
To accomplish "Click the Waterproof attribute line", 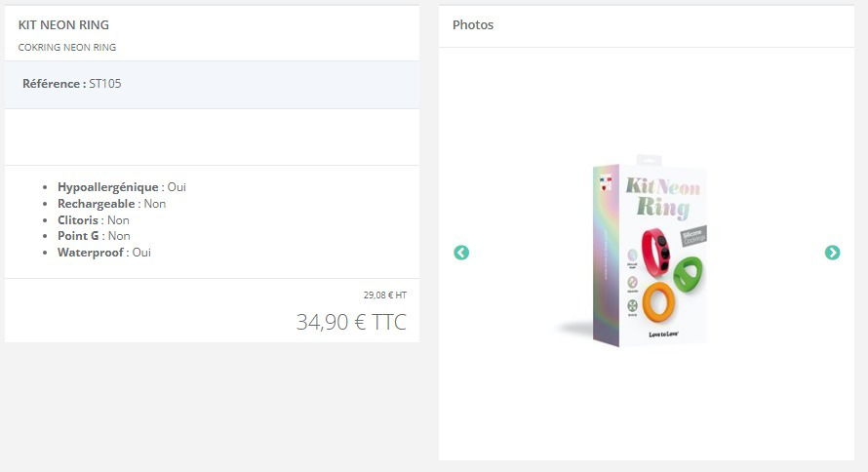I will (104, 253).
